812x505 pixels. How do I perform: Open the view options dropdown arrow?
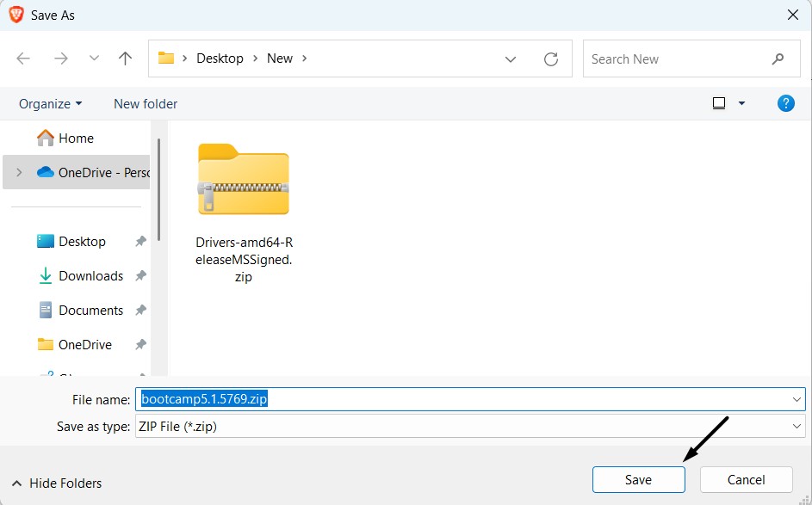(x=741, y=103)
